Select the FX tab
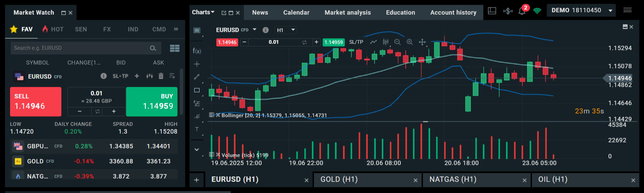The image size is (644, 193). point(107,29)
